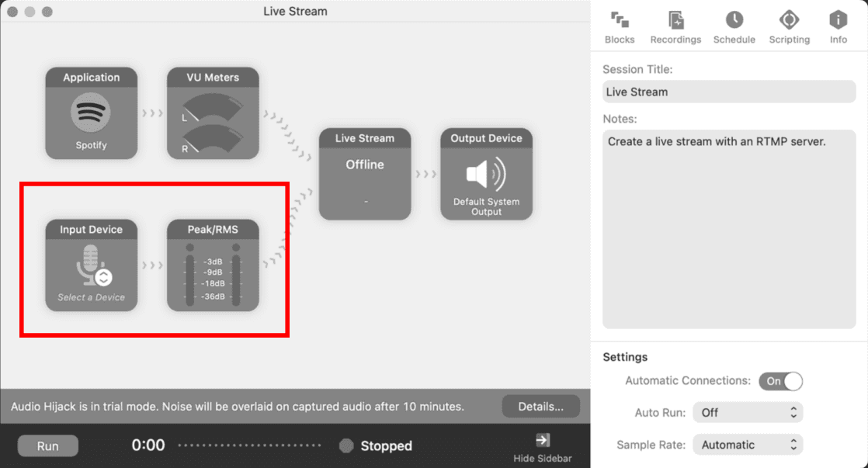This screenshot has width=868, height=468.
Task: Click the VU Meters block title
Action: pyautogui.click(x=213, y=78)
